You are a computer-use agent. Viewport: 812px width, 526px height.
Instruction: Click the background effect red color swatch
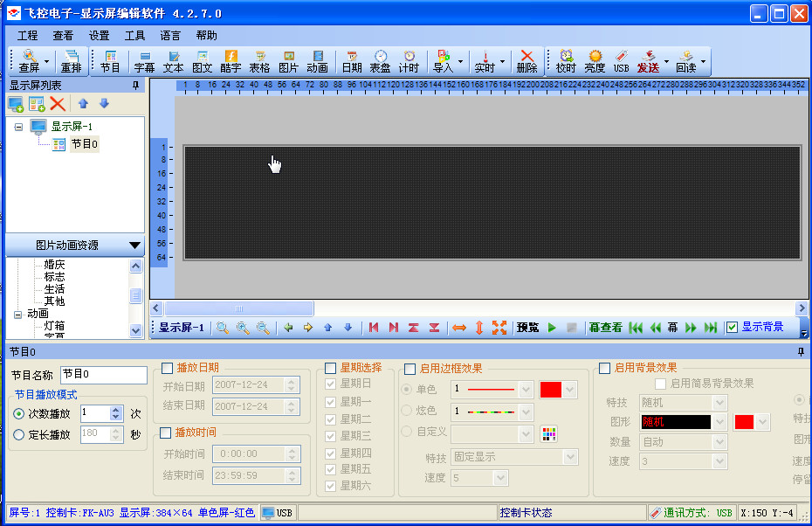[x=744, y=422]
